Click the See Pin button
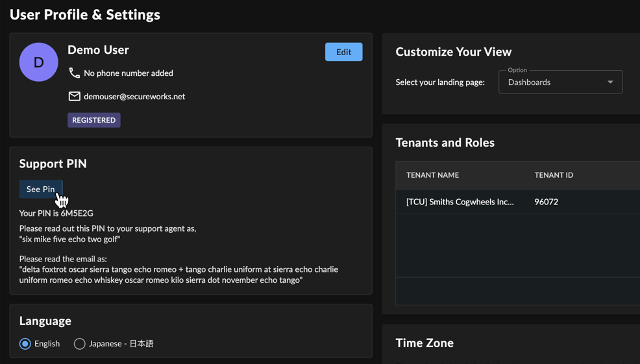Viewport: 640px width, 364px height. pyautogui.click(x=41, y=189)
